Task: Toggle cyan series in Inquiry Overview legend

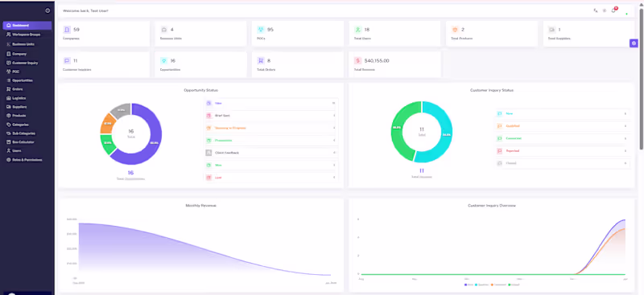Action: [x=481, y=285]
